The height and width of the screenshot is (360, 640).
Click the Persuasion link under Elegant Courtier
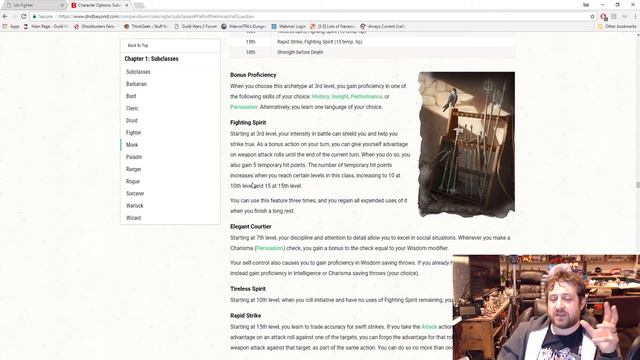[x=270, y=248]
